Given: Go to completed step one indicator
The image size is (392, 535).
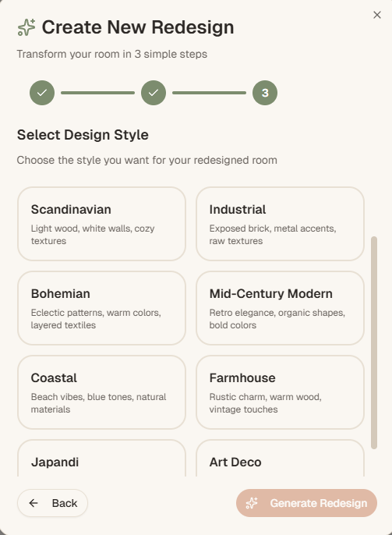Looking at the screenshot, I should click(x=42, y=93).
